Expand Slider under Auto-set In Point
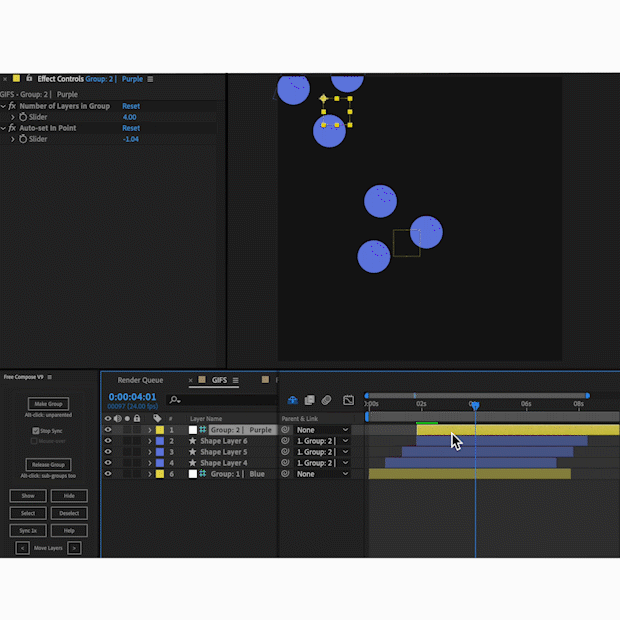Image resolution: width=620 pixels, height=620 pixels. point(13,139)
